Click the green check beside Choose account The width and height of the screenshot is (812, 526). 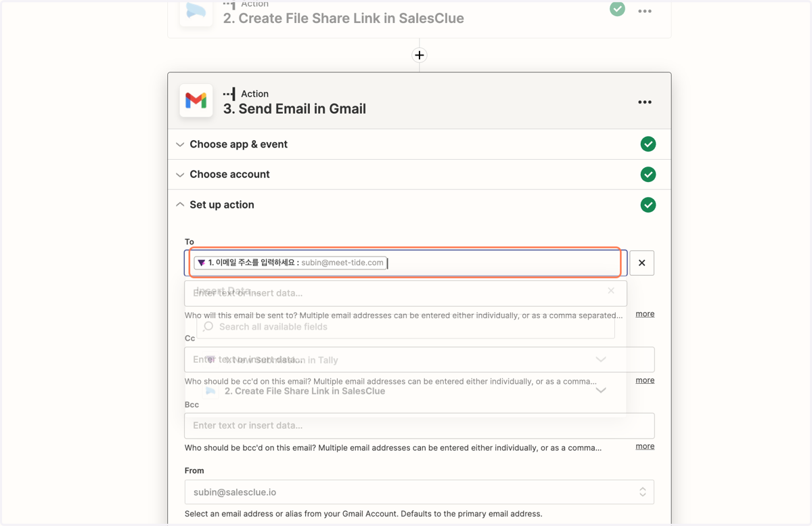pyautogui.click(x=648, y=175)
